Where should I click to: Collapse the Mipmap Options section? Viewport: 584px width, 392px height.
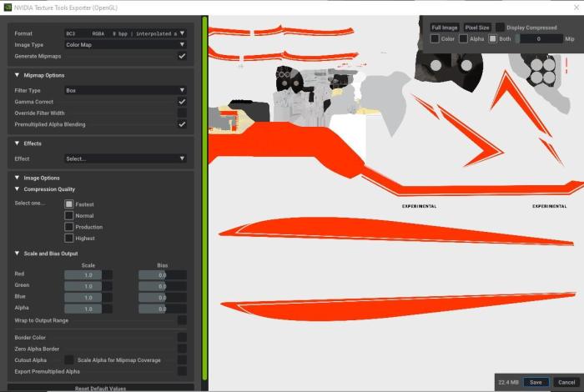(18, 75)
